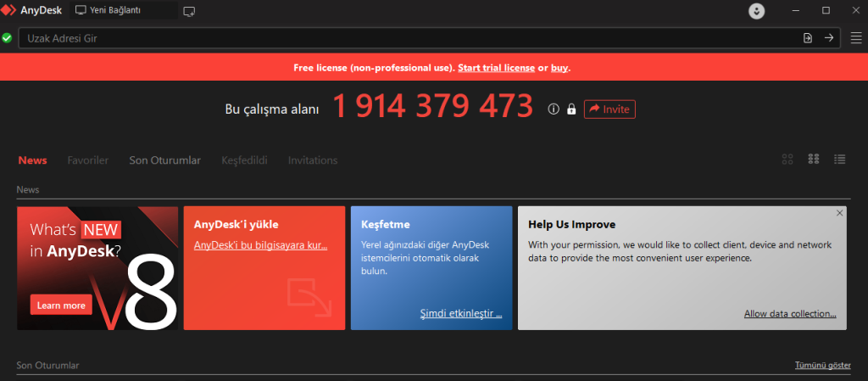Click Tümünü göster link

pos(823,366)
